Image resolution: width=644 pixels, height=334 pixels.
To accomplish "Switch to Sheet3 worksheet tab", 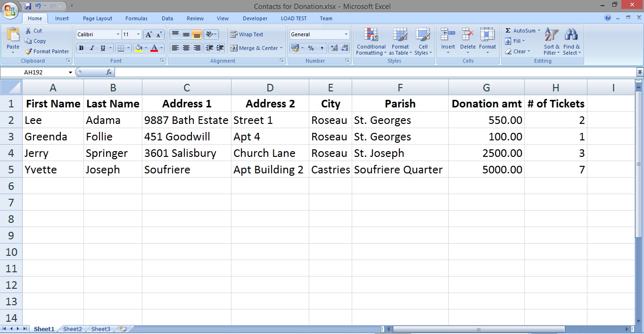I will click(x=101, y=329).
